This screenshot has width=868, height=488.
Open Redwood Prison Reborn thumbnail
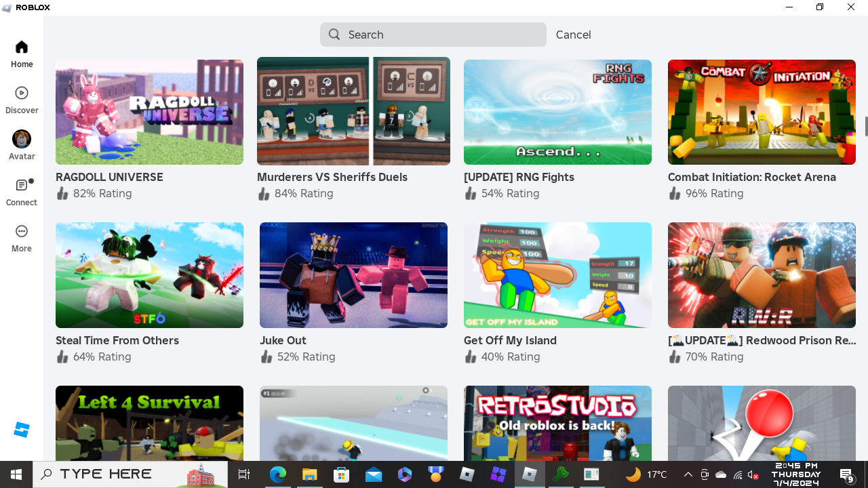point(762,275)
